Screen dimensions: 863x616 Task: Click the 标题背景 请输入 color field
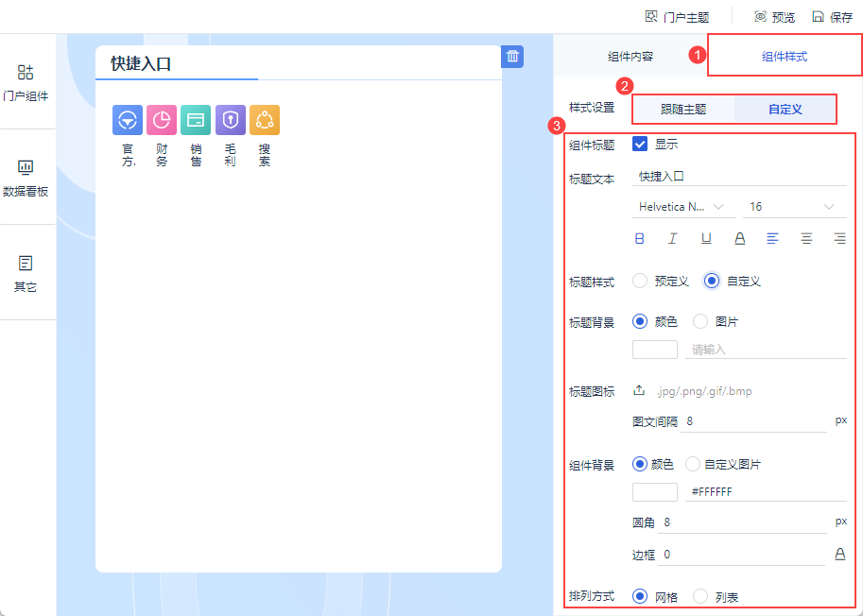tap(766, 350)
